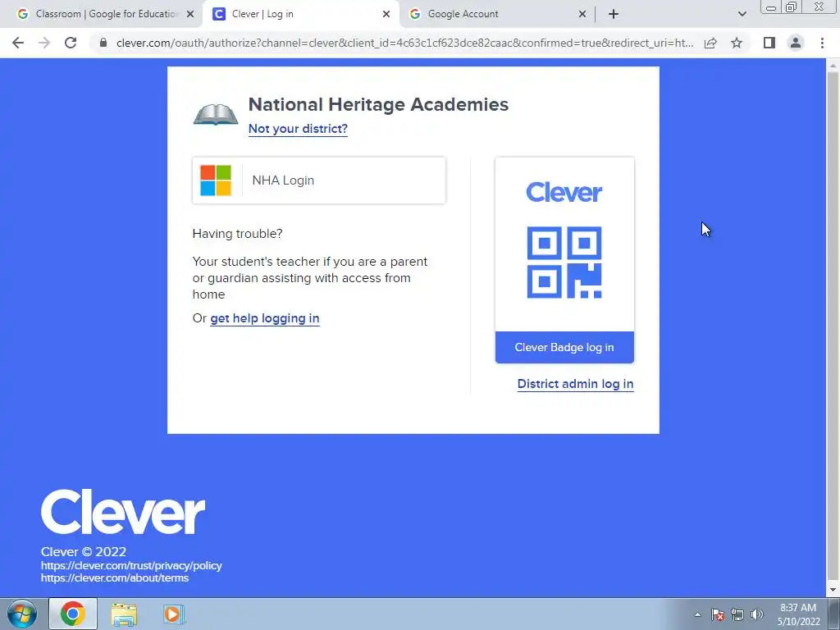Click the Not your district? link

tap(298, 129)
